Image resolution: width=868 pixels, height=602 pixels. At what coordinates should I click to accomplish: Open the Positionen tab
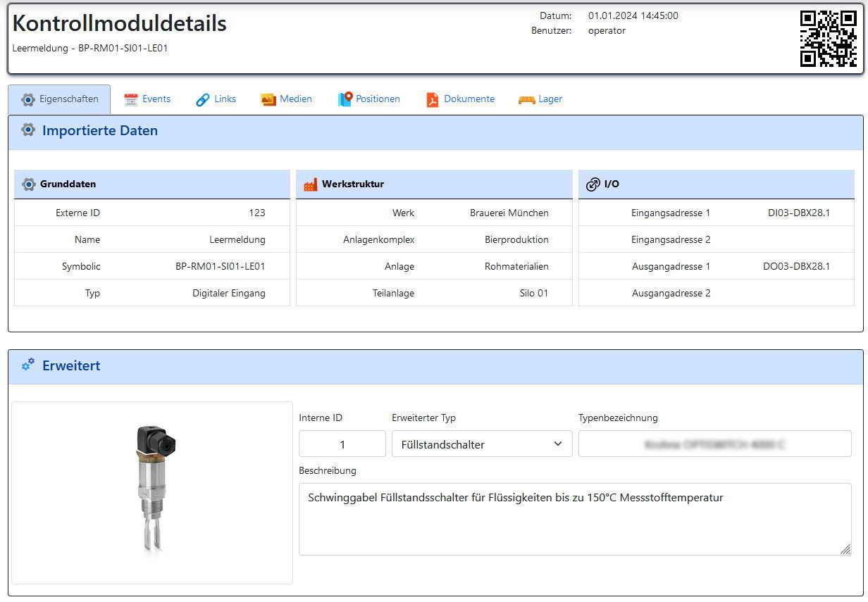click(x=368, y=99)
